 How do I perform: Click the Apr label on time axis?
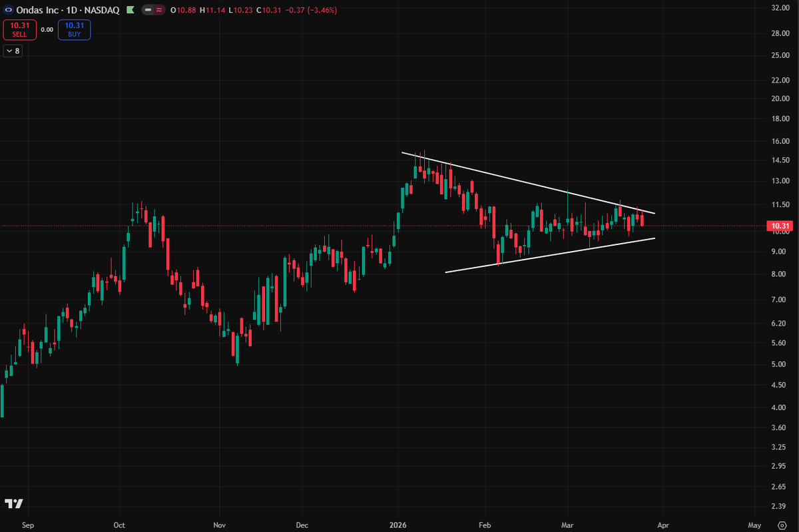(x=665, y=525)
